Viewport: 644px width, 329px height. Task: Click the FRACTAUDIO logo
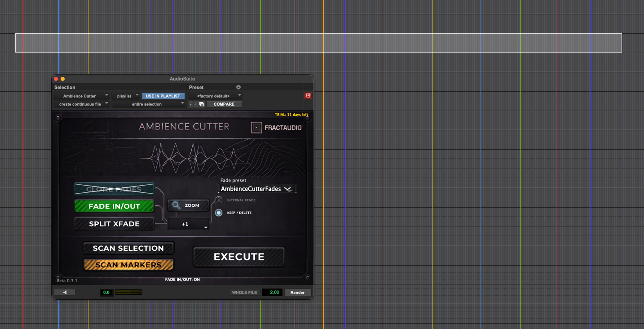point(276,128)
